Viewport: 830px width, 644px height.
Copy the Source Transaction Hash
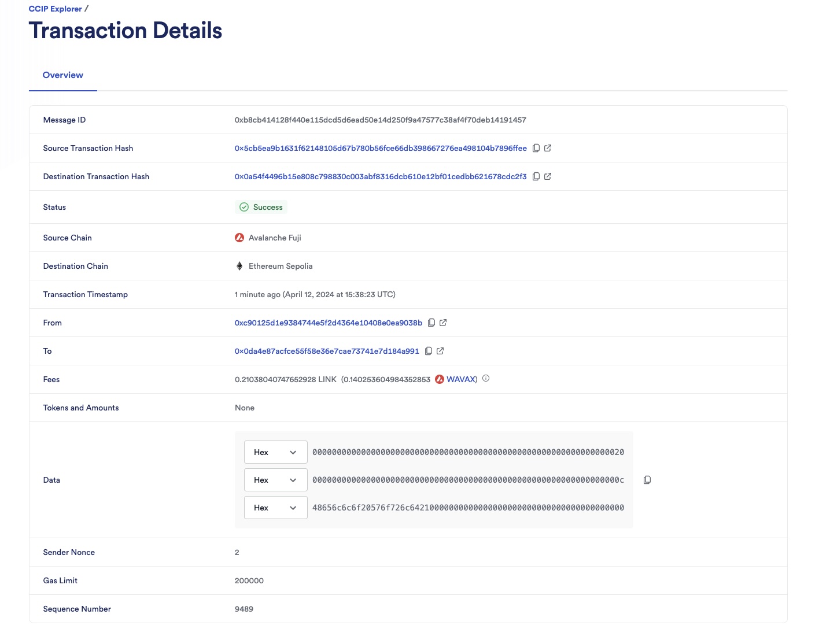536,148
